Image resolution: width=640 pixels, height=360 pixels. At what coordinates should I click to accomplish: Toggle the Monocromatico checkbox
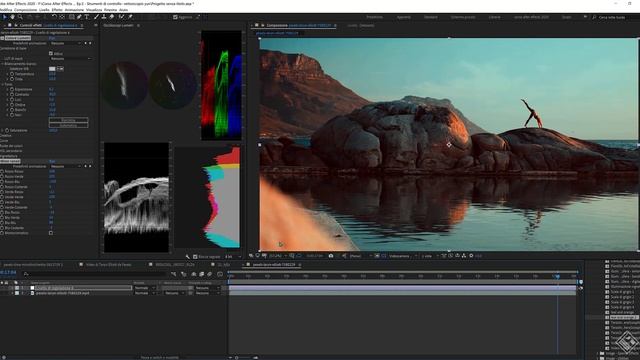(51, 233)
